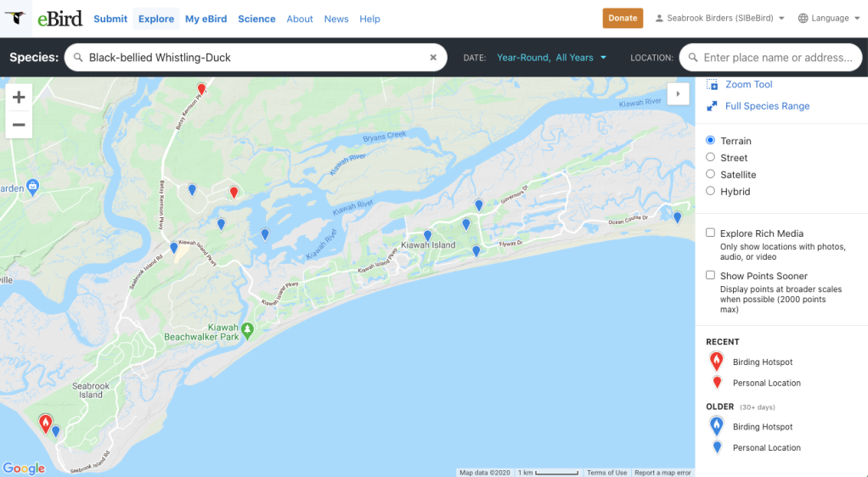Clear the species search with the X
868x477 pixels.
point(433,58)
